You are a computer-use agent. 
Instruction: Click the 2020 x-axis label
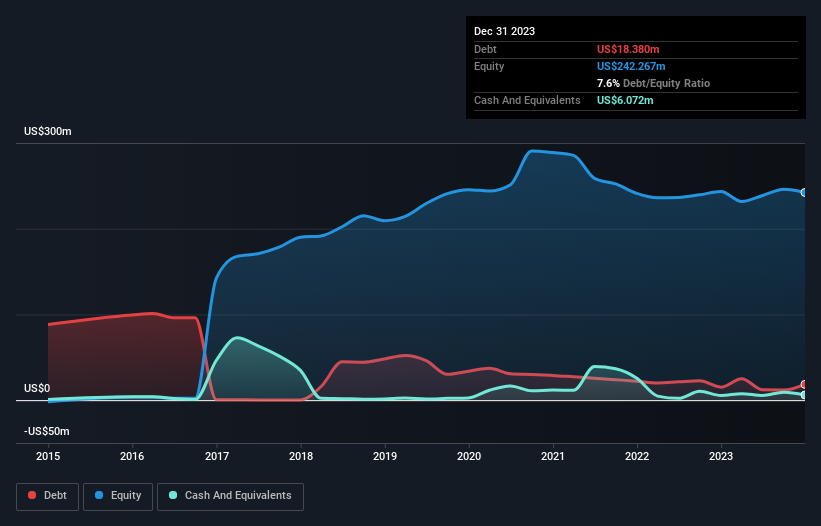pos(469,456)
